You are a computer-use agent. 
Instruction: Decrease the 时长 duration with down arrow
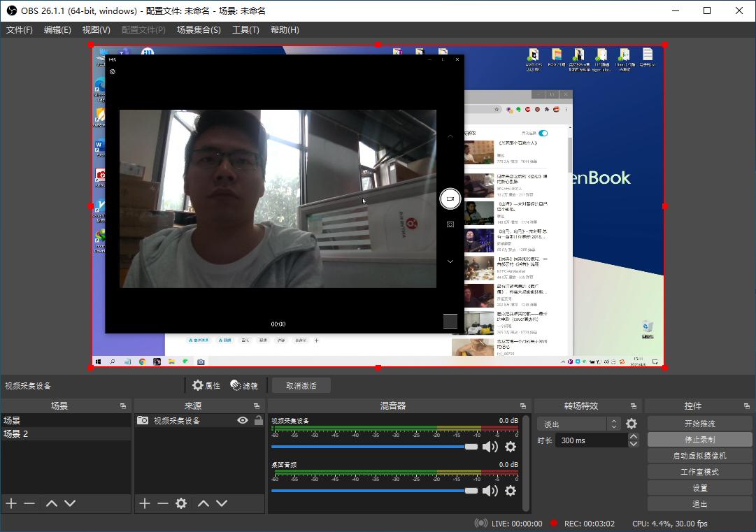click(634, 444)
